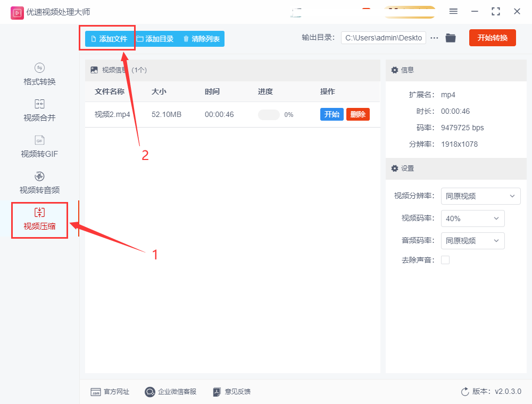Click the 信息 gear icon
The height and width of the screenshot is (404, 532).
click(x=395, y=70)
